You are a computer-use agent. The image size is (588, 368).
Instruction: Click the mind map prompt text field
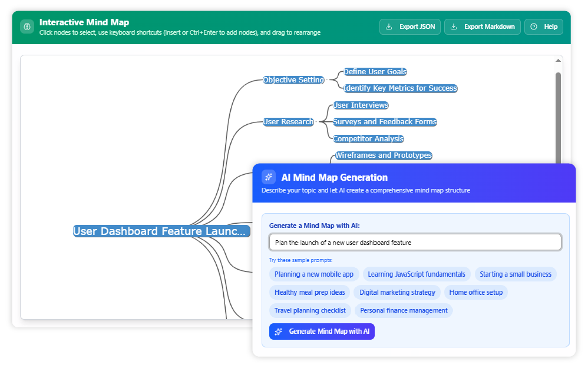pos(415,242)
